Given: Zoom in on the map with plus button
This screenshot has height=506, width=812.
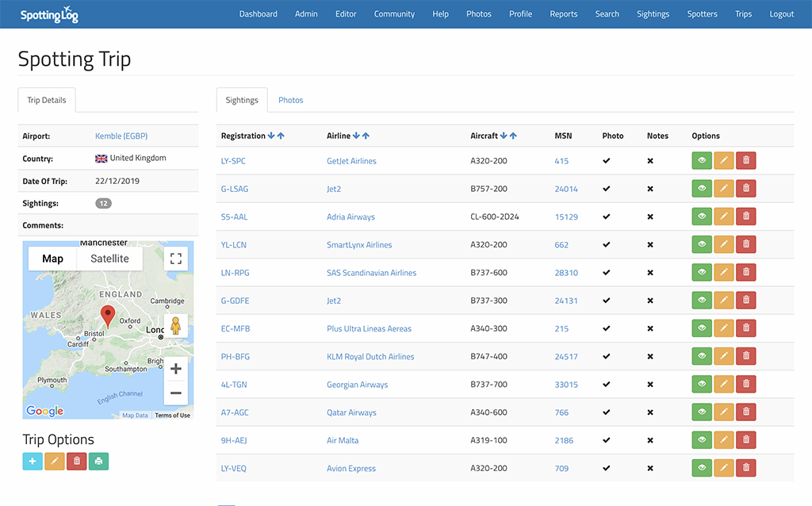Looking at the screenshot, I should point(176,369).
